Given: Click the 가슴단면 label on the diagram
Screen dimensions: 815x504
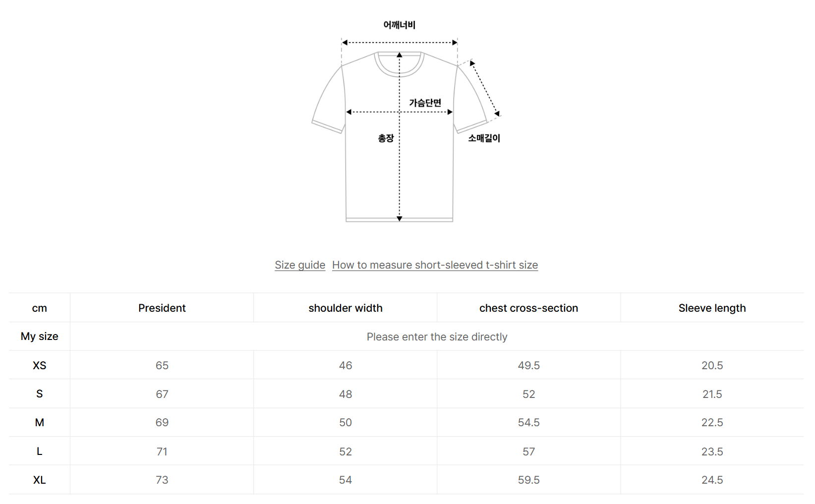Looking at the screenshot, I should [425, 103].
